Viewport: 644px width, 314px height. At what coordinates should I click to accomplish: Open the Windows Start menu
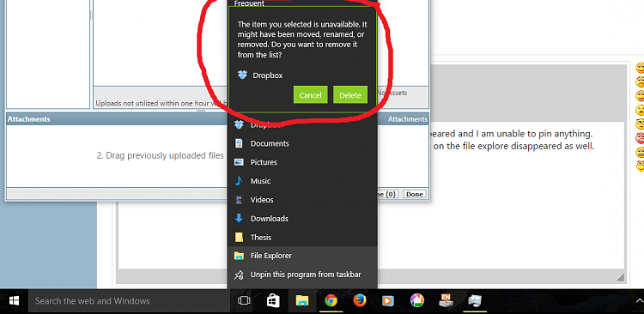coord(14,301)
